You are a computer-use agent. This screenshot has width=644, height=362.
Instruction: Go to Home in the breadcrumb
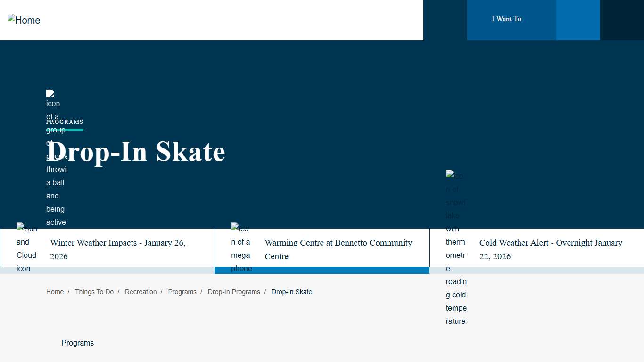click(x=55, y=292)
